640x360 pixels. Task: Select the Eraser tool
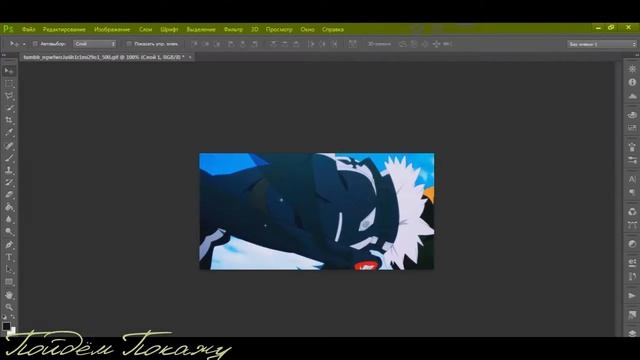point(9,195)
